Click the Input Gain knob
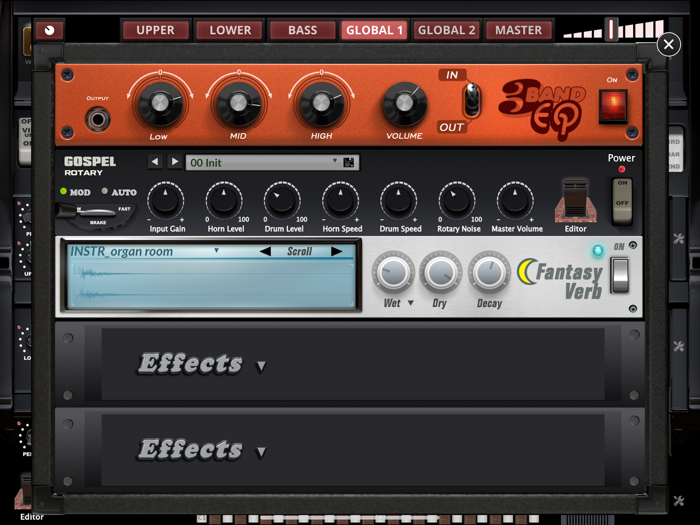The image size is (700, 525). pos(166,201)
